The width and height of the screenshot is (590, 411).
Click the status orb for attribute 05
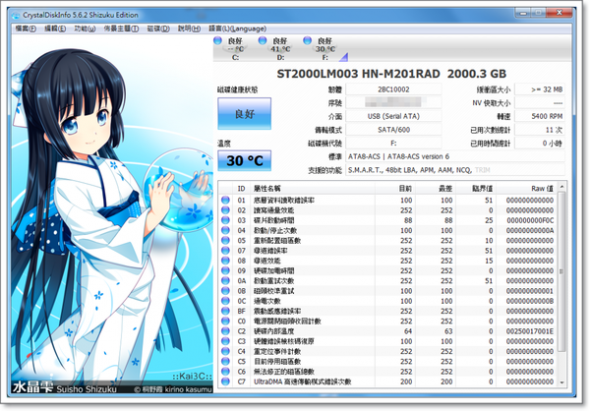[x=225, y=240]
